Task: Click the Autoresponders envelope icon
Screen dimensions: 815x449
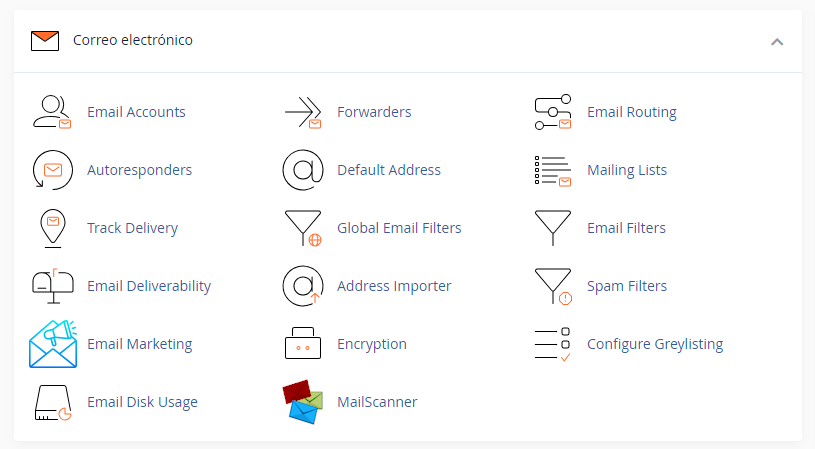Action: pyautogui.click(x=52, y=170)
